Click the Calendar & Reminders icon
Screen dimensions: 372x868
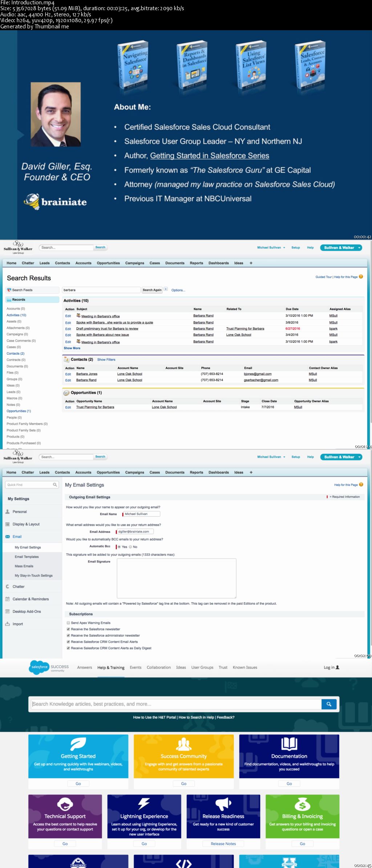[8, 599]
